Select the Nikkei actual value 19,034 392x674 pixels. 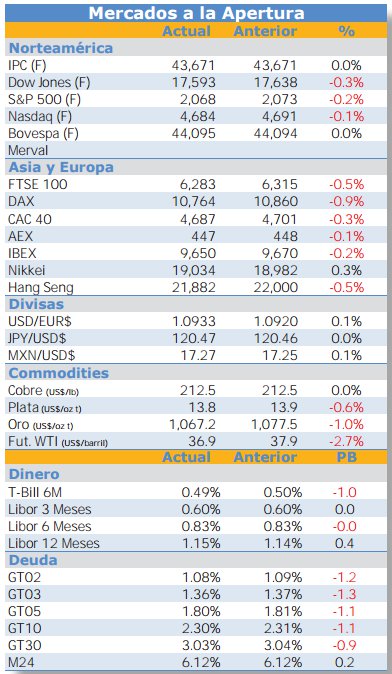tap(193, 270)
